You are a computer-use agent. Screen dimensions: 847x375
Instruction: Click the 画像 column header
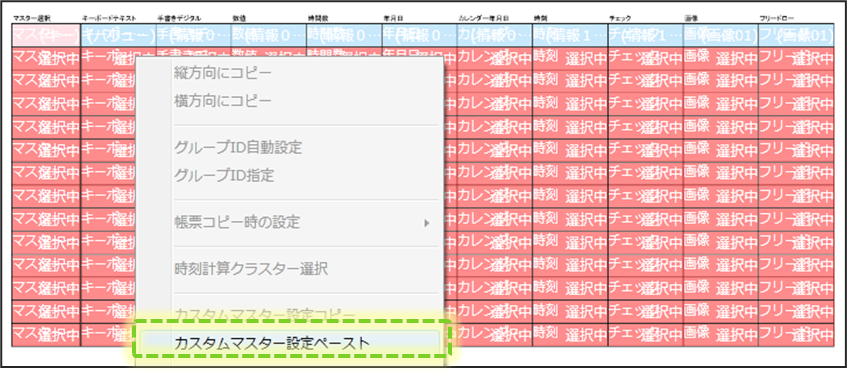click(x=690, y=18)
